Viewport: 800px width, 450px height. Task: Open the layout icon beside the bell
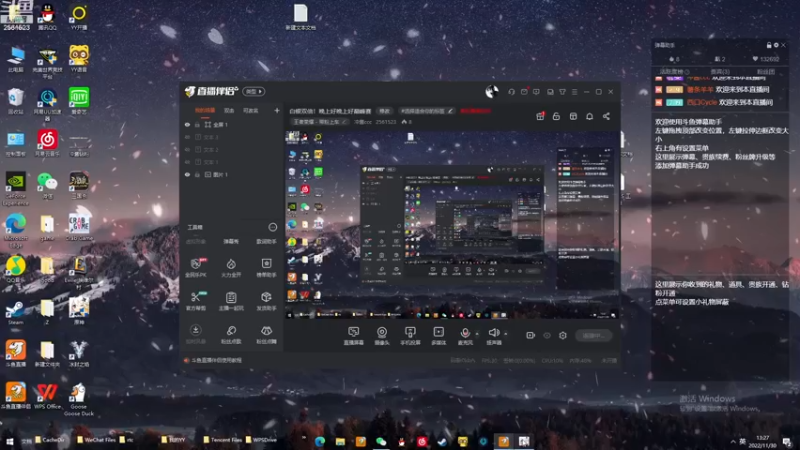[x=573, y=116]
